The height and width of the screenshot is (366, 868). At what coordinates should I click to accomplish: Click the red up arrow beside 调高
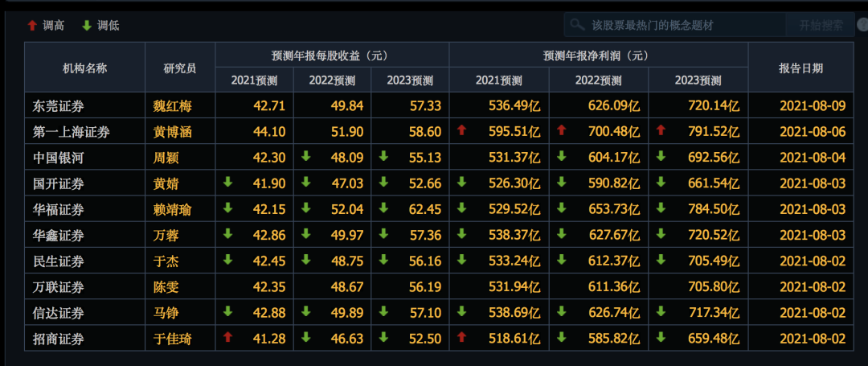pyautogui.click(x=32, y=26)
